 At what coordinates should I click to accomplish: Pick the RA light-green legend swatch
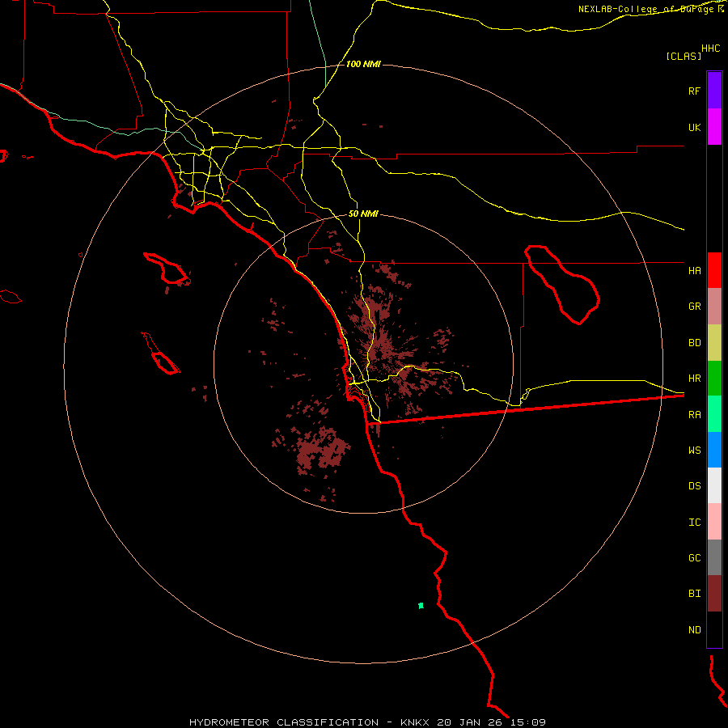click(x=714, y=413)
